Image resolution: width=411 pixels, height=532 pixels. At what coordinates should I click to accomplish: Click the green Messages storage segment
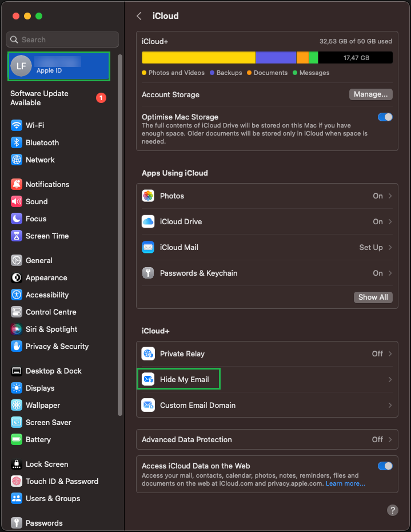[313, 57]
